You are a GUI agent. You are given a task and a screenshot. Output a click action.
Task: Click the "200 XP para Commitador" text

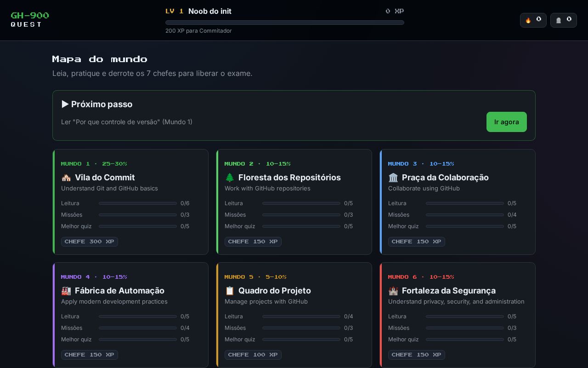198,31
